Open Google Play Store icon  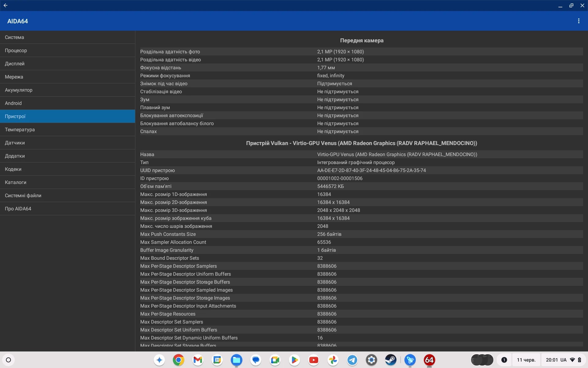pos(294,360)
